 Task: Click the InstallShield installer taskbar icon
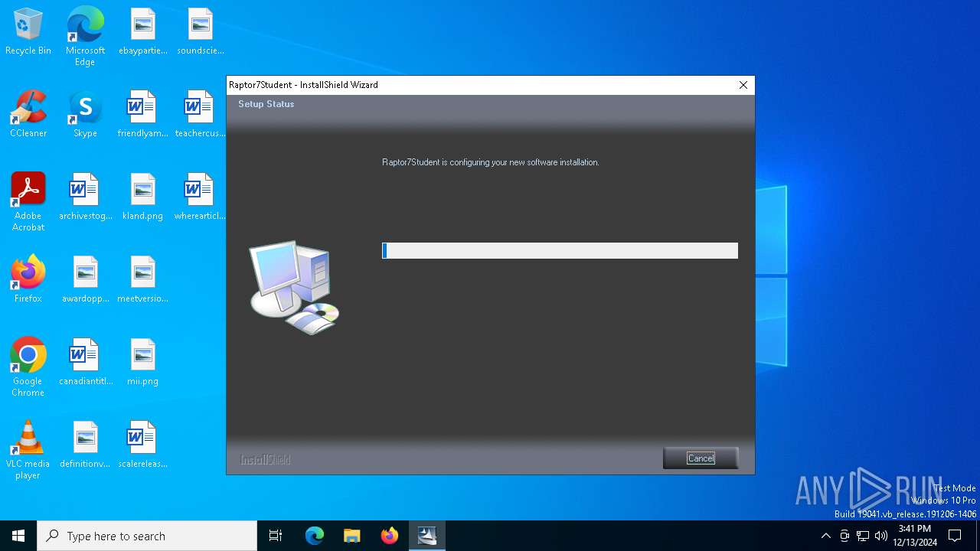(x=427, y=536)
